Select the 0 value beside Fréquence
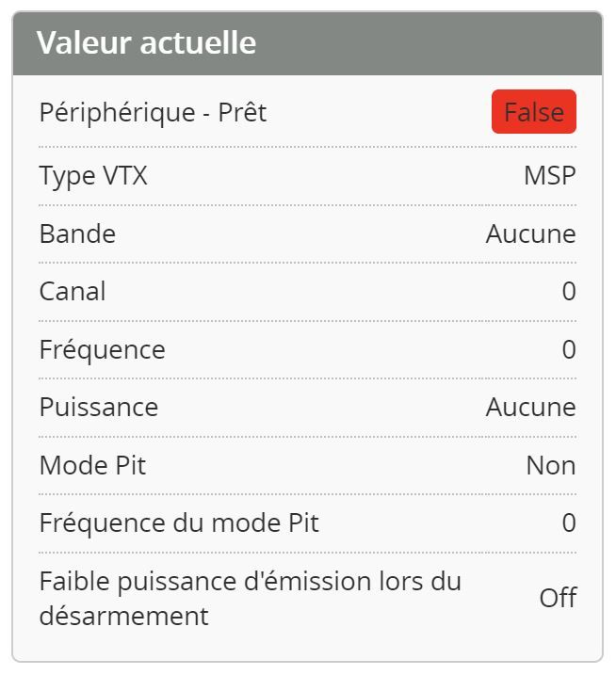This screenshot has height=675, width=616. click(568, 350)
